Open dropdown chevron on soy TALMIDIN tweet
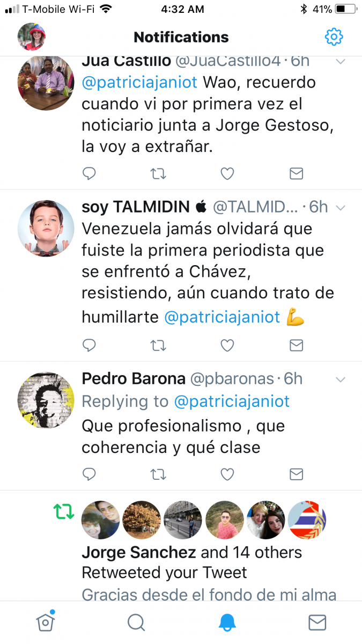 (340, 208)
